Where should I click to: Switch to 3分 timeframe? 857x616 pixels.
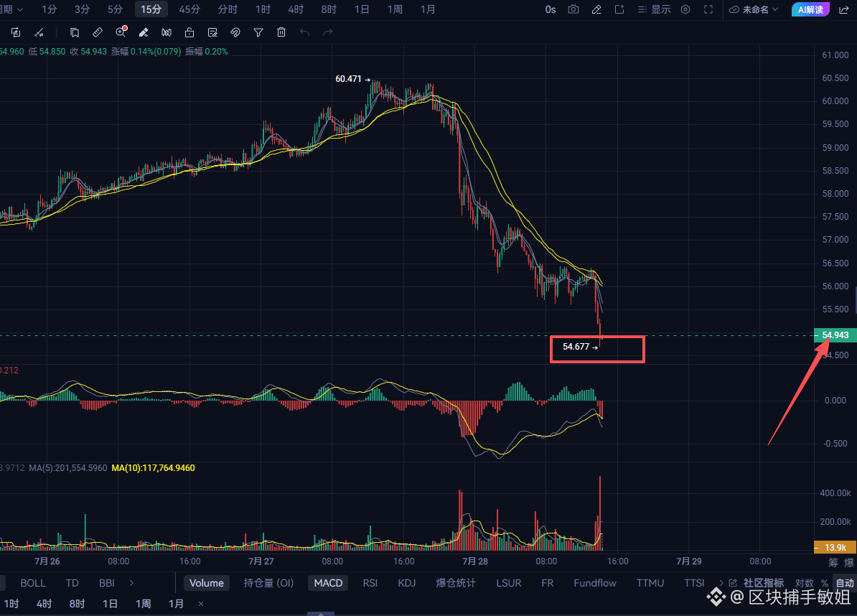tap(82, 9)
